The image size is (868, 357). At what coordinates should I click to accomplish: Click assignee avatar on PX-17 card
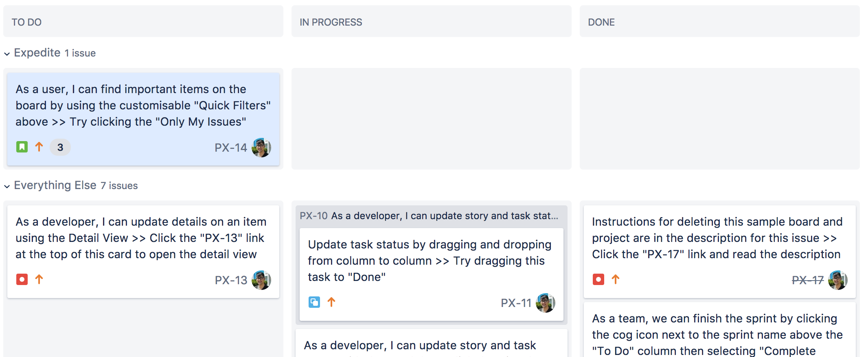pyautogui.click(x=838, y=280)
